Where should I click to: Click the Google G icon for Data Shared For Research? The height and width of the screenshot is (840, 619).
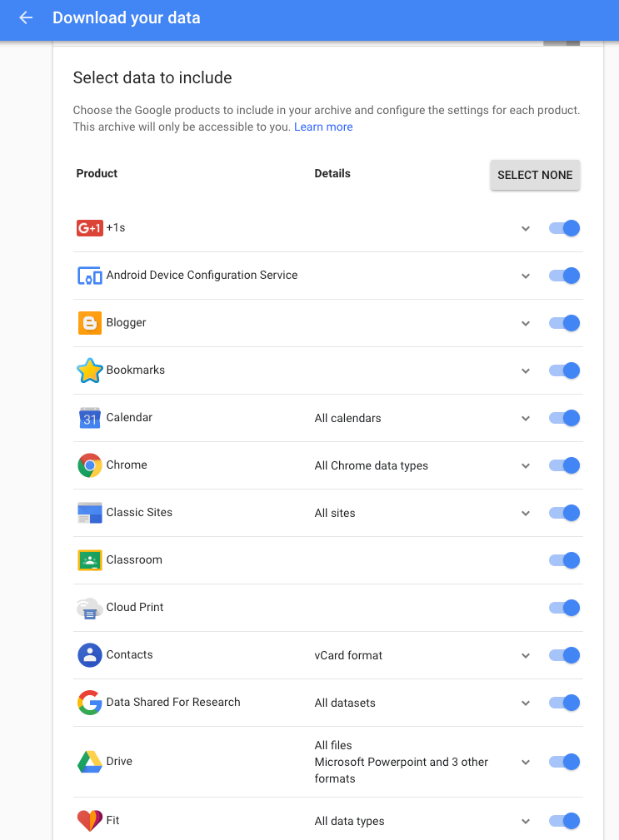tap(89, 703)
